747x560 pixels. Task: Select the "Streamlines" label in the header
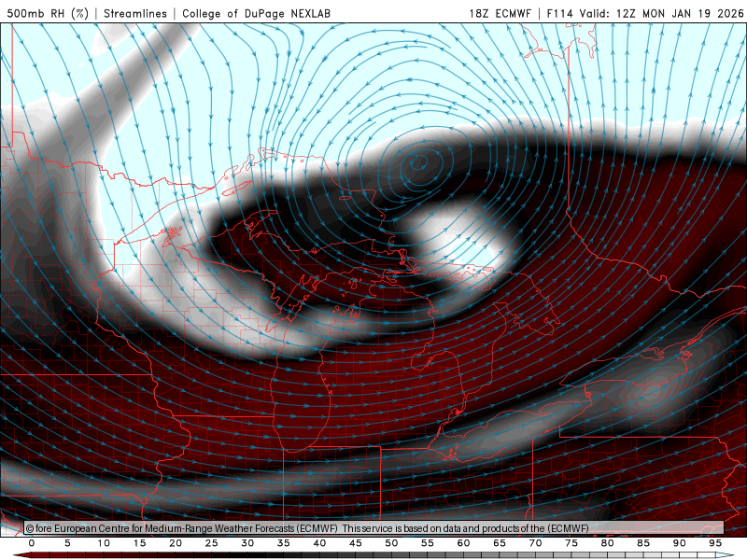[135, 13]
